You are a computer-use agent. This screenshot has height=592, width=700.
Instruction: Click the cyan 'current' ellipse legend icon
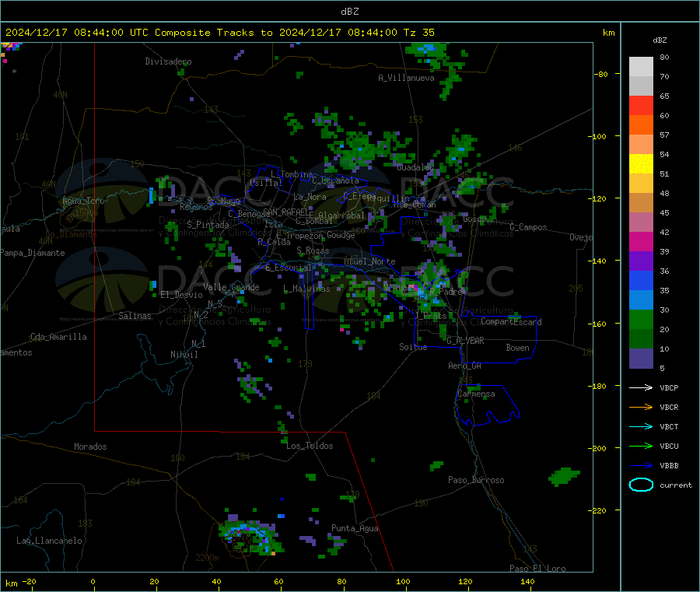[x=641, y=485]
